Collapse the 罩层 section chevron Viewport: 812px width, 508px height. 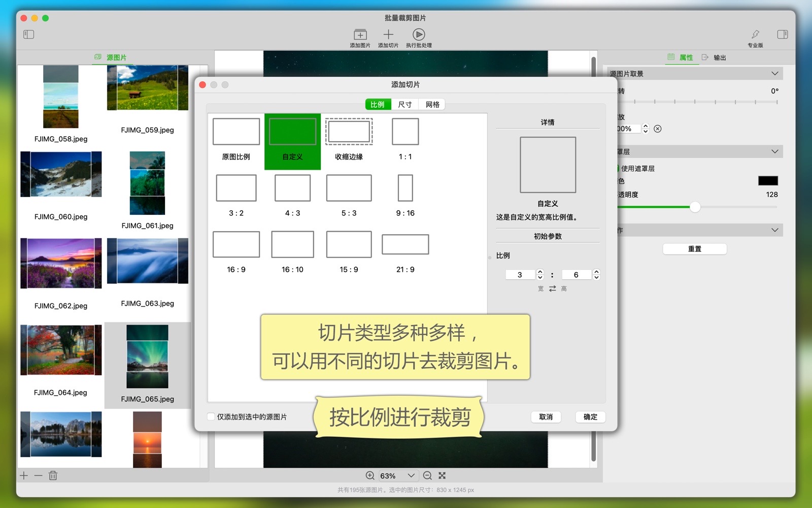[x=774, y=151]
